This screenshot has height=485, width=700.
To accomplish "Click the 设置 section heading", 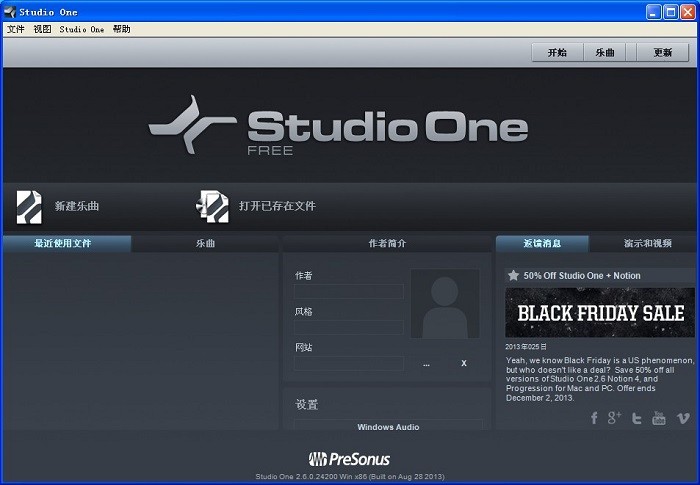I will tap(306, 405).
